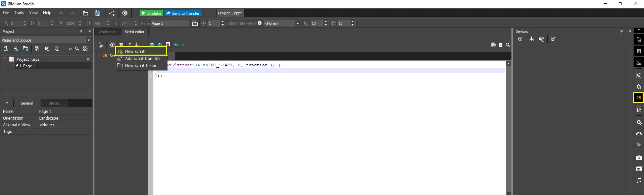Open the Tools menu
644x195 pixels.
pos(19,13)
